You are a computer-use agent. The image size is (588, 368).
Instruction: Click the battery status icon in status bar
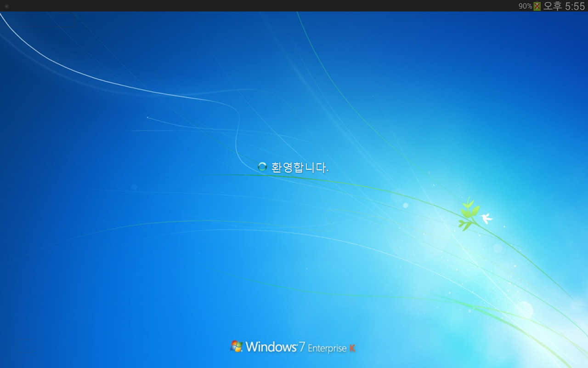537,6
